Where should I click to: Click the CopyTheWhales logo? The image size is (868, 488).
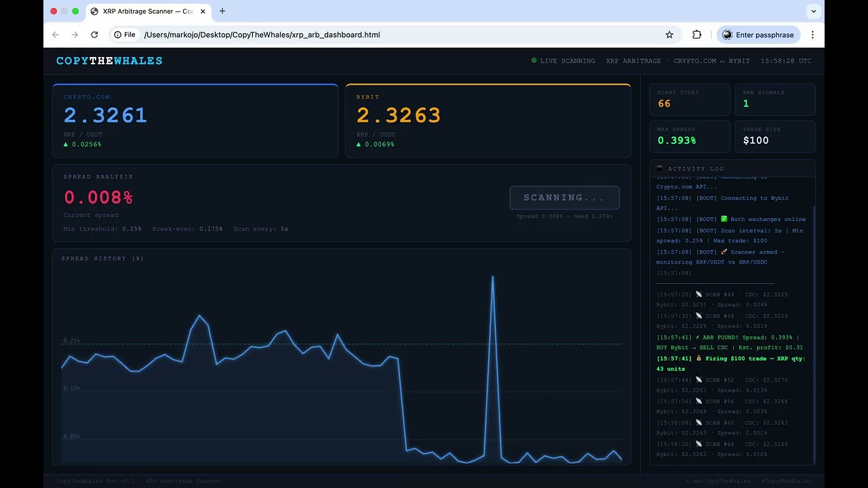[x=109, y=61]
